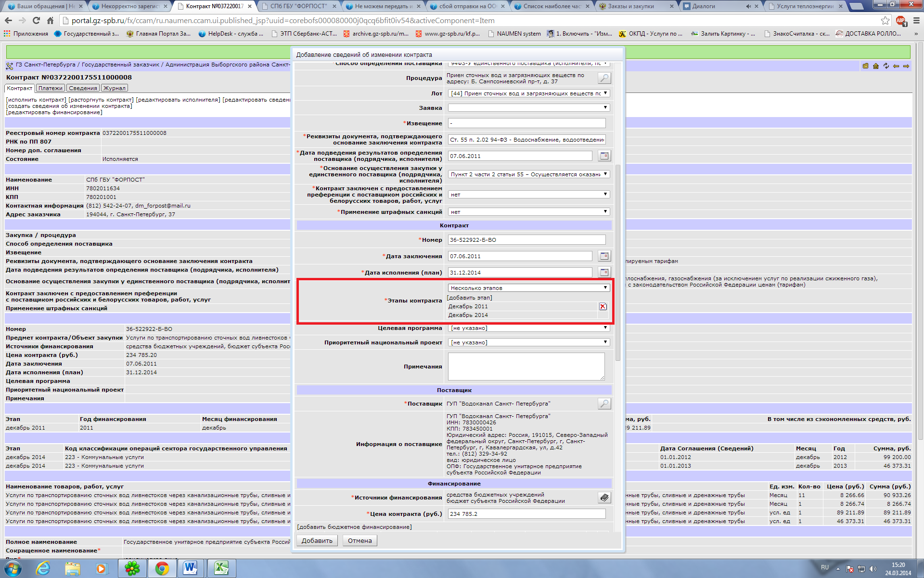
Task: Click the portal back arrow icon
Action: (896, 66)
